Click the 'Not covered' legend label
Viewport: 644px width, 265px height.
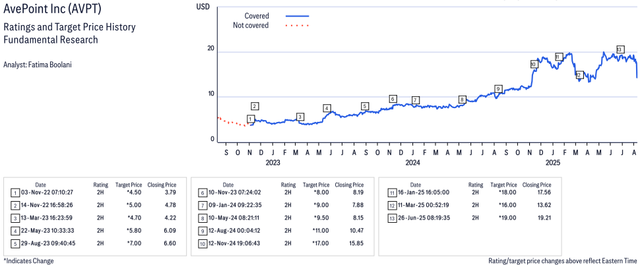pyautogui.click(x=251, y=26)
